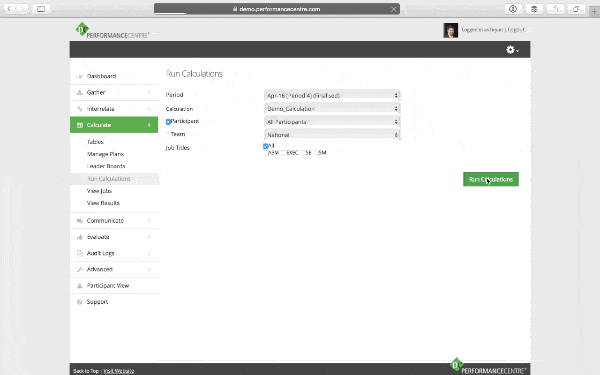Image resolution: width=600 pixels, height=375 pixels.
Task: Click the Visit Website footer link
Action: click(119, 371)
